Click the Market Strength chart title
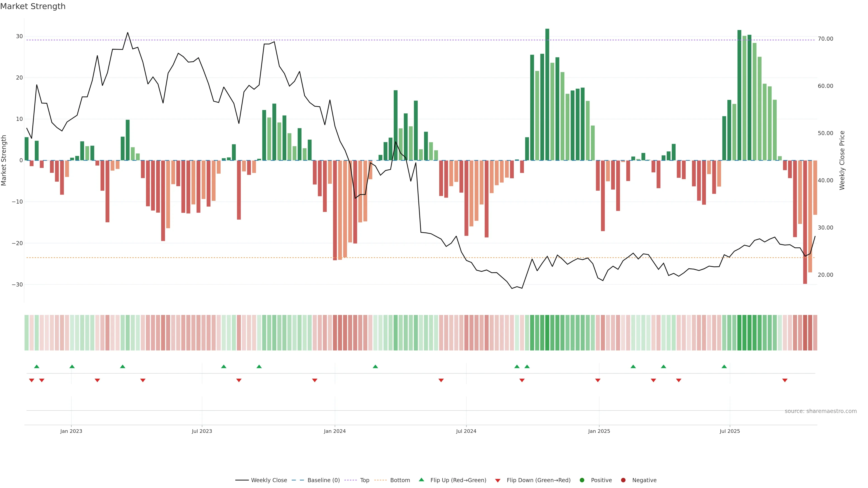868x488 pixels. (x=33, y=6)
